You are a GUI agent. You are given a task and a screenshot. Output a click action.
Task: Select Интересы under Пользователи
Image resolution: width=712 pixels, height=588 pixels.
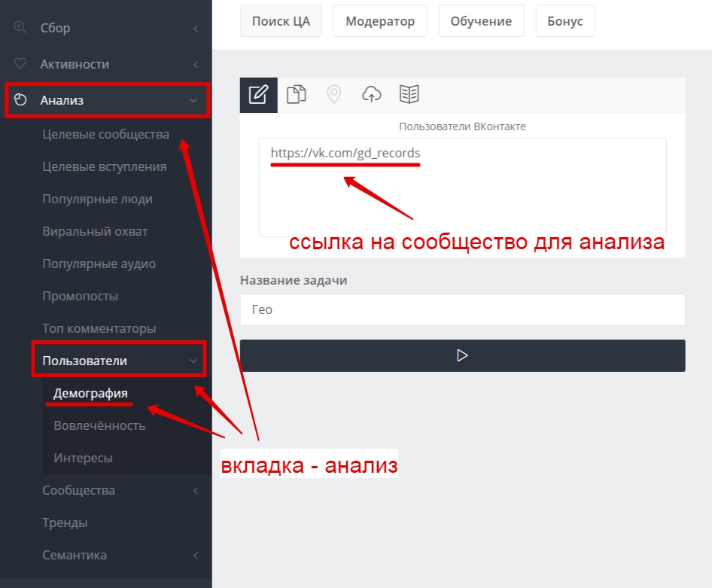[x=83, y=458]
